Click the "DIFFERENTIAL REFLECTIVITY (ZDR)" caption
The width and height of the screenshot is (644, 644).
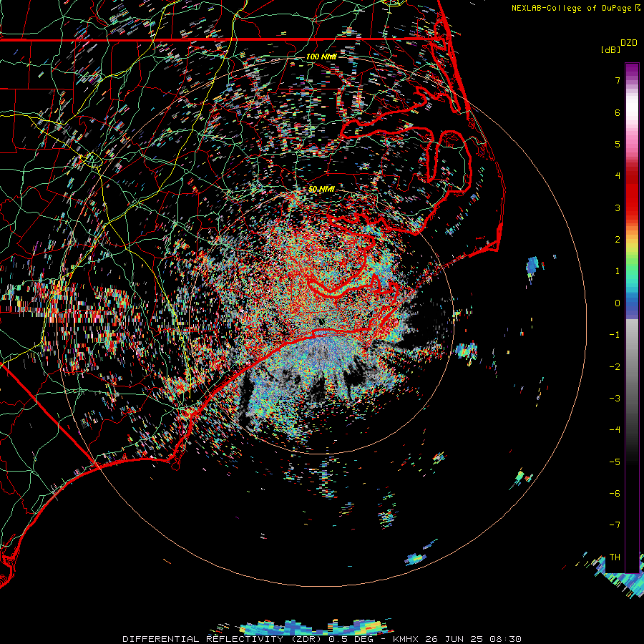tap(223, 639)
